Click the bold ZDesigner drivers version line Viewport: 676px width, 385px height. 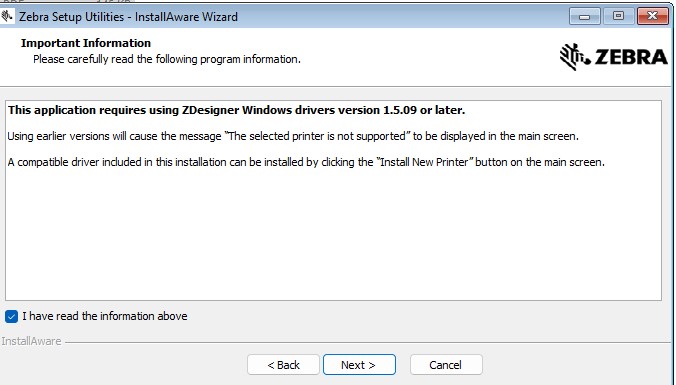pyautogui.click(x=237, y=110)
